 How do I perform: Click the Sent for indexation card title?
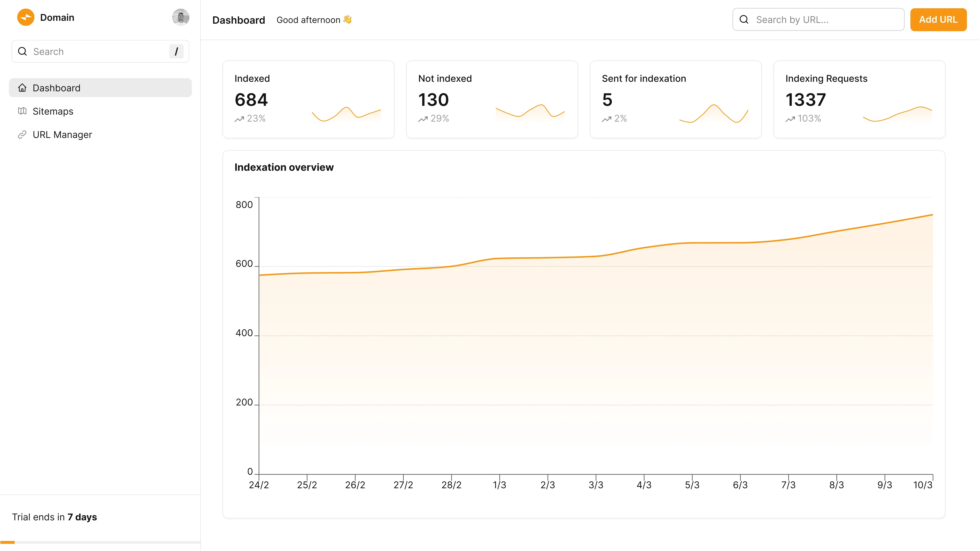644,78
